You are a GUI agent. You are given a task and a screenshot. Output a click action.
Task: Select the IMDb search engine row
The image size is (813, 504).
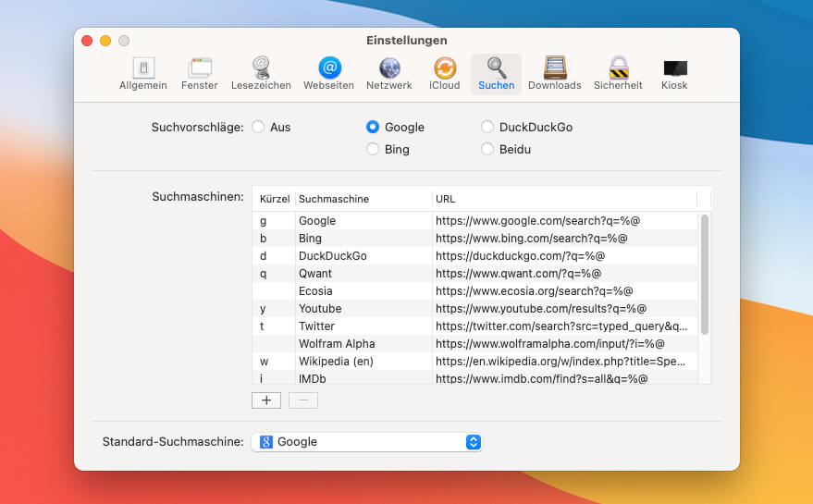[474, 378]
